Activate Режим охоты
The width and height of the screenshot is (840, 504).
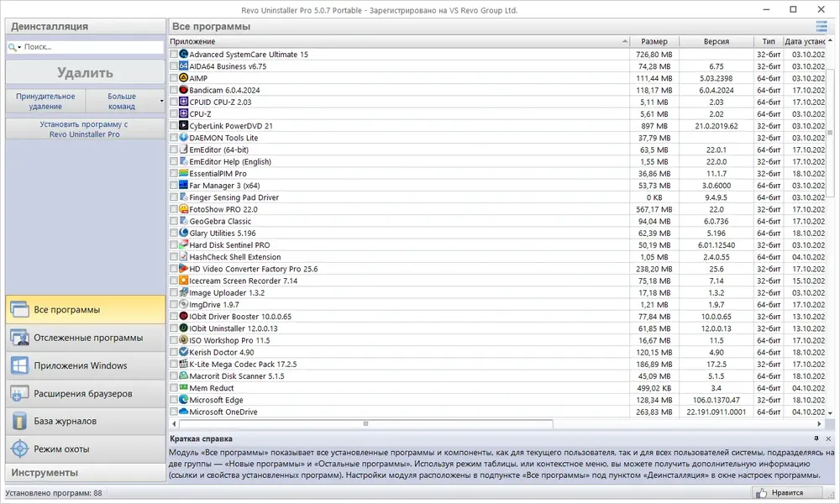click(x=86, y=449)
